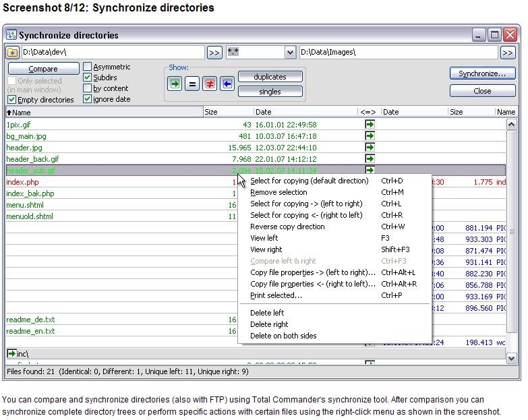Click the inc\ directory arrow icon
The image size is (528, 420).
pos(11,353)
